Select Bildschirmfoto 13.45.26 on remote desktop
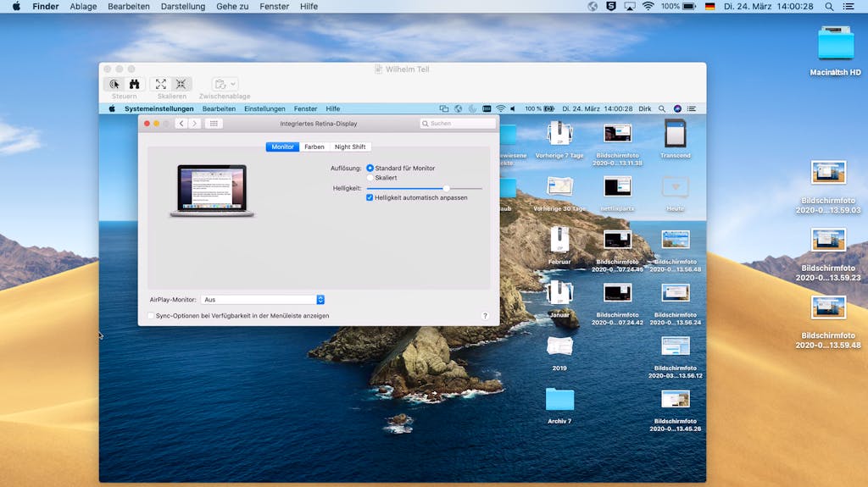Screen dimensions: 868x487 [x=676, y=400]
